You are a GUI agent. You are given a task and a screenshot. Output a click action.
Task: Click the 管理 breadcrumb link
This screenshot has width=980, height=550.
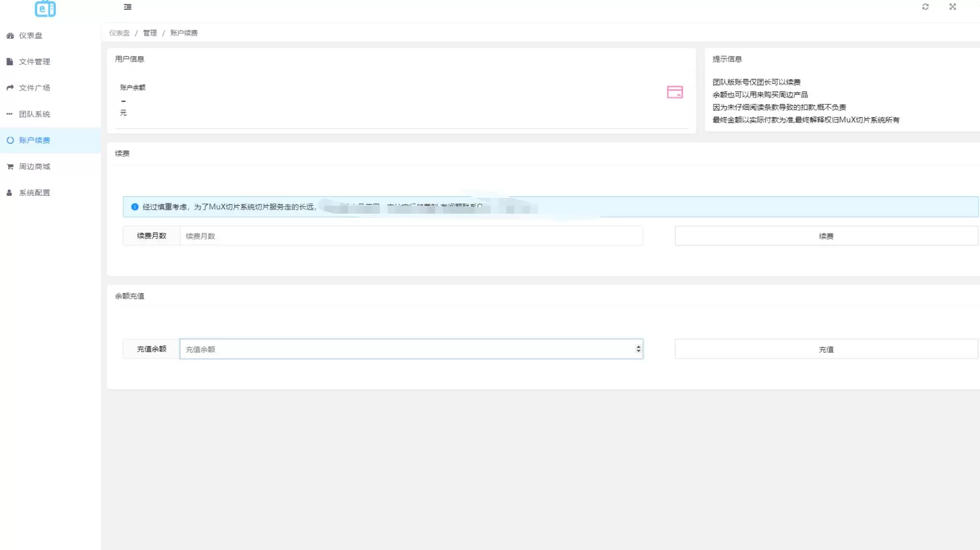[x=150, y=33]
